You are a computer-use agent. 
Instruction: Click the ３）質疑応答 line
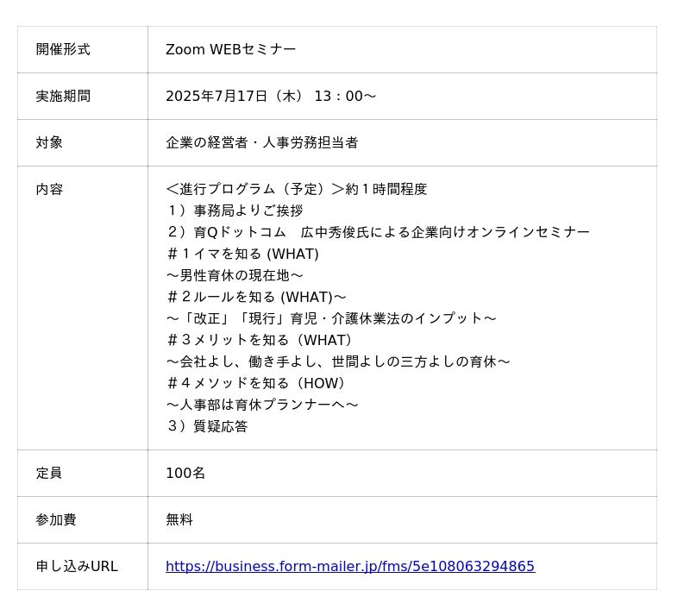point(207,427)
